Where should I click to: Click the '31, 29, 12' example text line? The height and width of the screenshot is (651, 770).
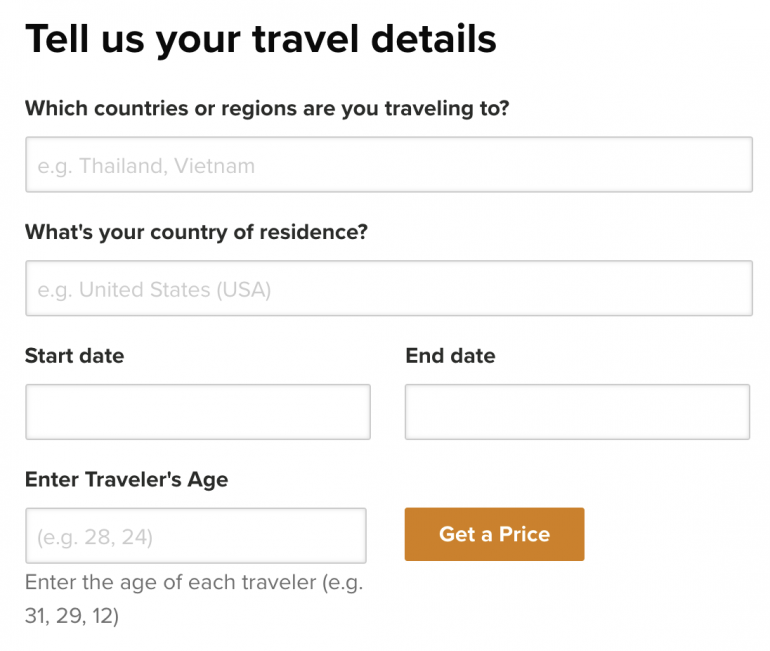[72, 617]
